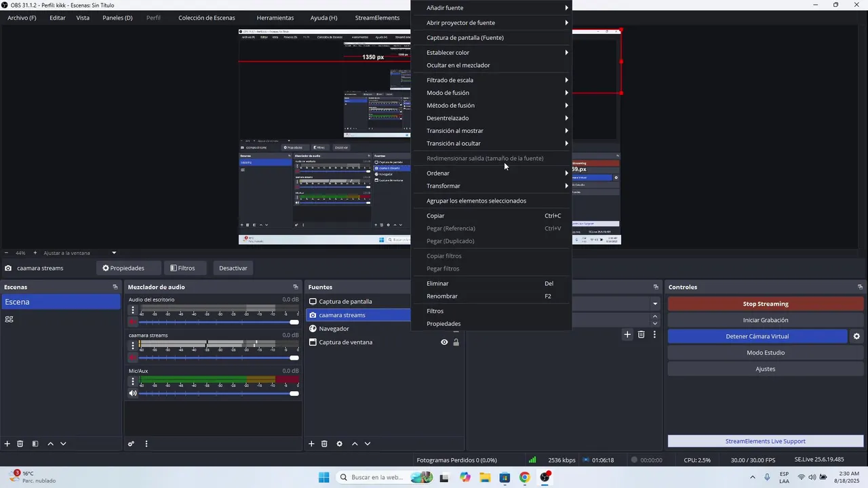Undock the Mezclador de audio panel
The height and width of the screenshot is (488, 868).
point(296,287)
